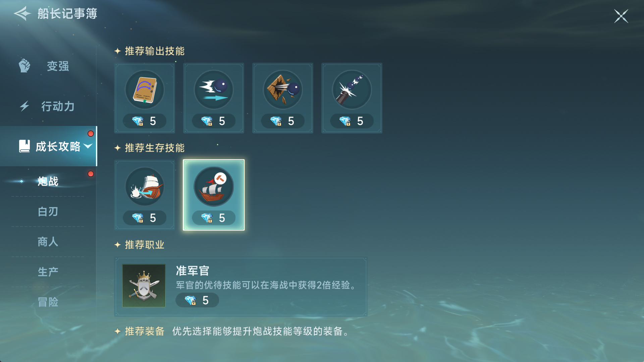644x362 pixels.
Task: Select the spellbook output skill icon
Action: 145,89
